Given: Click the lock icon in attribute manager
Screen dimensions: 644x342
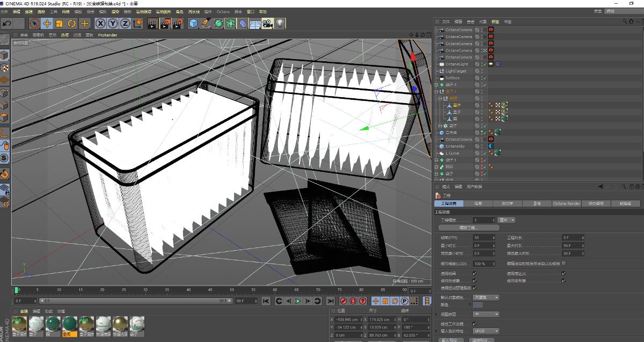Looking at the screenshot, I should tap(631, 187).
